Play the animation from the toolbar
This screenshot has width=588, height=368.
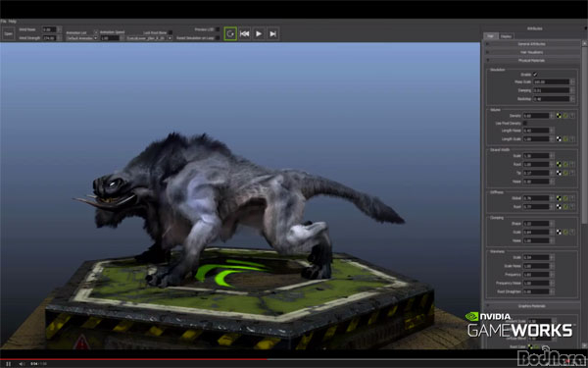coord(259,33)
